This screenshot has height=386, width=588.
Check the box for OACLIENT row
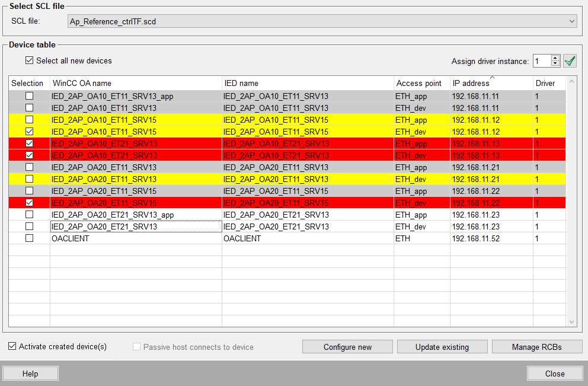click(29, 238)
